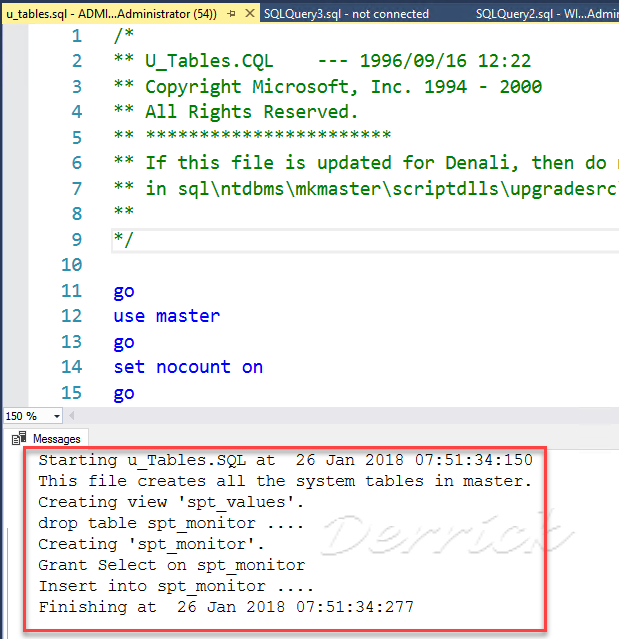619x639 pixels.
Task: Click the 'Finishing at 26 Jan 2018' message
Action: [x=226, y=607]
